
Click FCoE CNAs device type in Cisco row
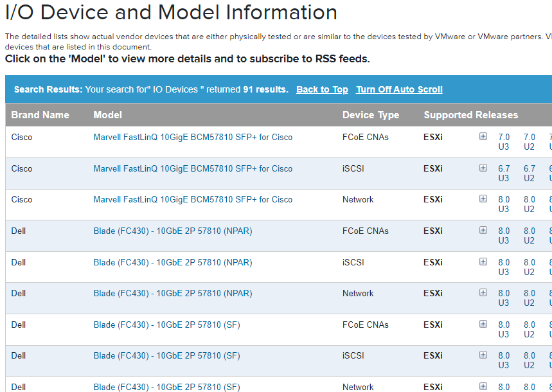(x=366, y=137)
